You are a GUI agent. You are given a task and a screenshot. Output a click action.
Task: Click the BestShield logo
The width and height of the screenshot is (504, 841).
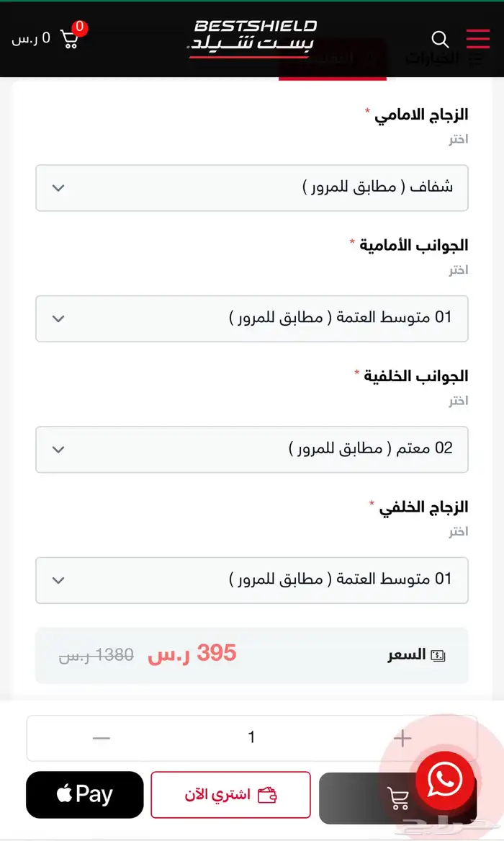coord(253,37)
